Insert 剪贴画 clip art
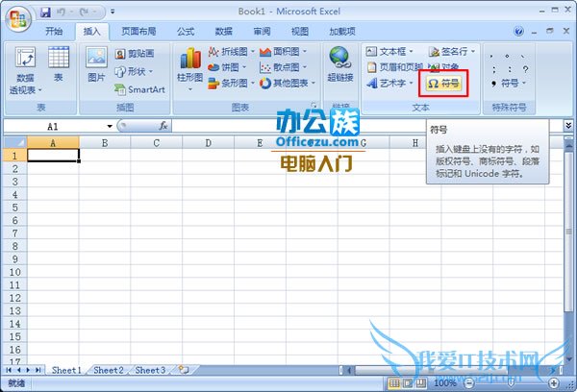The image size is (577, 392). (x=135, y=54)
